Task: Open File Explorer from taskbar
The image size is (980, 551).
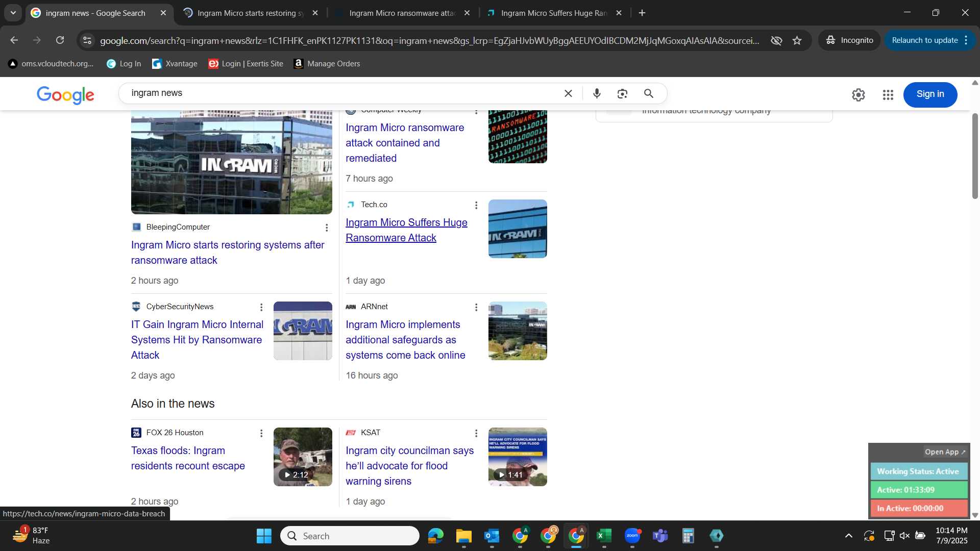Action: pyautogui.click(x=464, y=536)
